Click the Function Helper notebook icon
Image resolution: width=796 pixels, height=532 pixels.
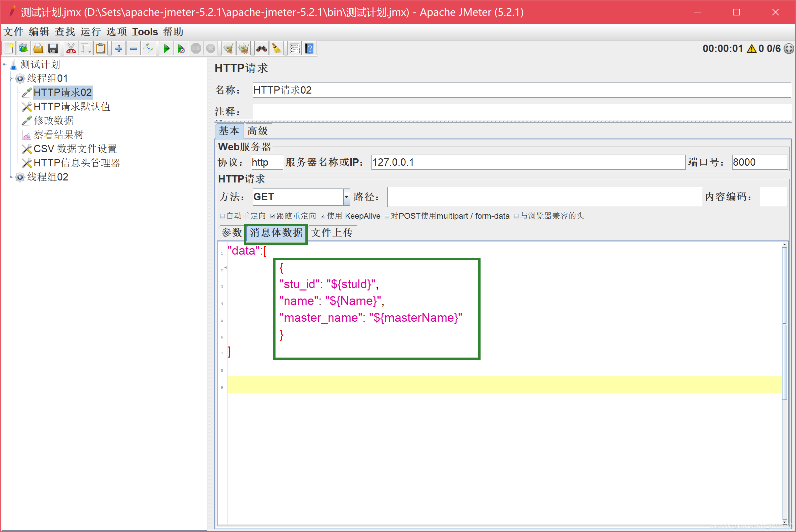tap(294, 49)
